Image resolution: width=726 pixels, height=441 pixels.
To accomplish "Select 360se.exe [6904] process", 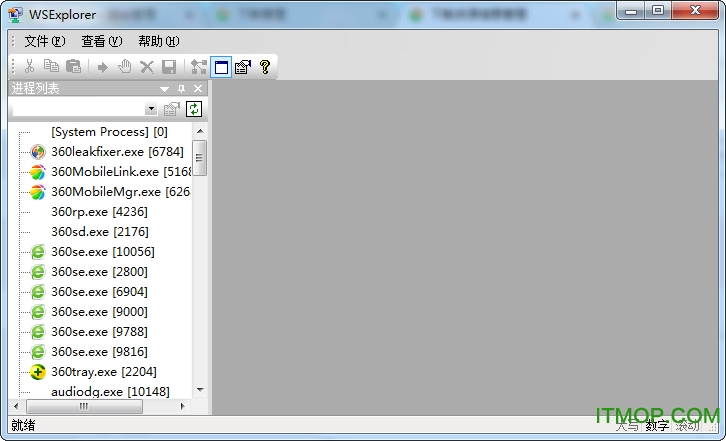I will 100,292.
